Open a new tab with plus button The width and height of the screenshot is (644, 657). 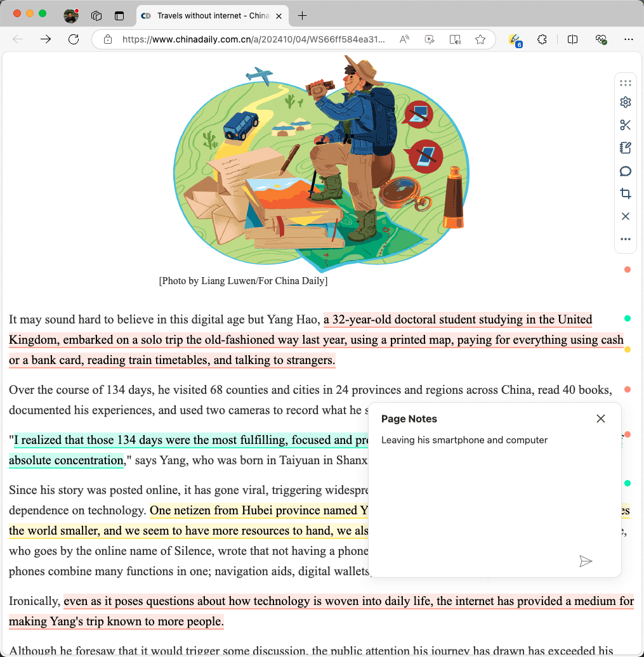(303, 15)
